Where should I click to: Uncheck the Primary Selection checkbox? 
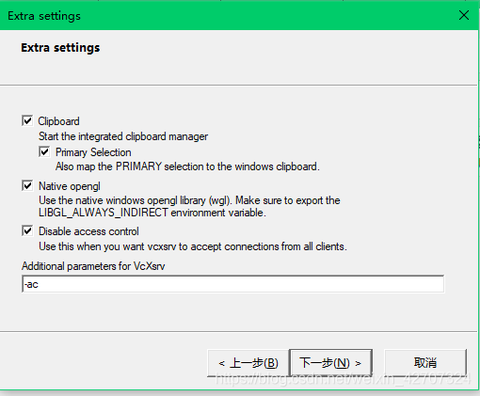click(44, 151)
